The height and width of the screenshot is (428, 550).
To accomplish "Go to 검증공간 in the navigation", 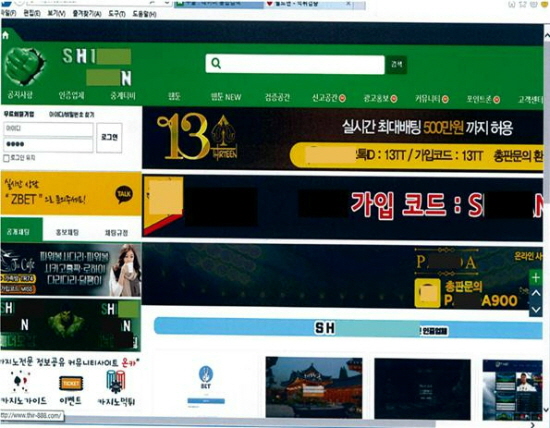I will click(x=277, y=97).
